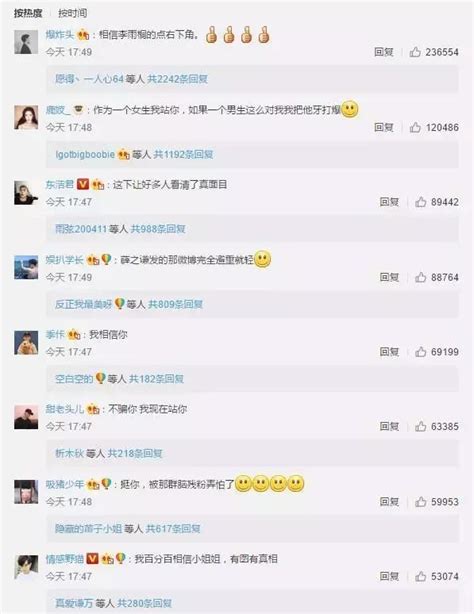Tap the like icon next to 88764

point(420,277)
